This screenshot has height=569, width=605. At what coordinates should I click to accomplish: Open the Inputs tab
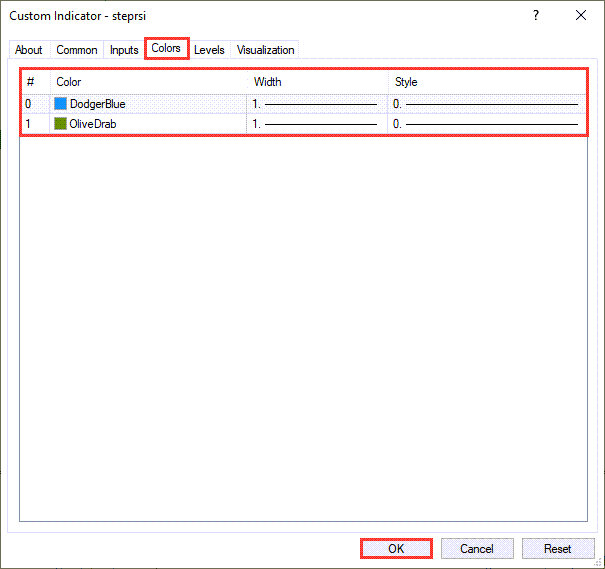coord(124,50)
